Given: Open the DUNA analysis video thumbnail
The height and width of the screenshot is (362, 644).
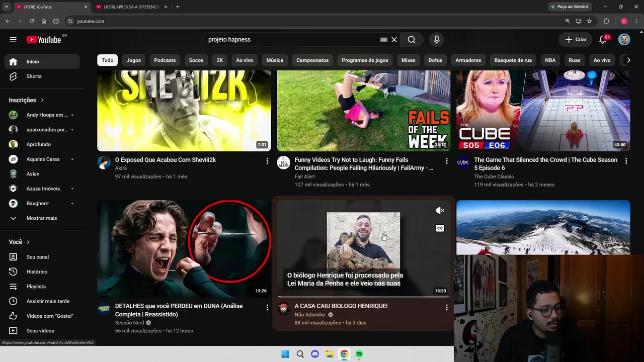Looking at the screenshot, I should click(x=184, y=249).
